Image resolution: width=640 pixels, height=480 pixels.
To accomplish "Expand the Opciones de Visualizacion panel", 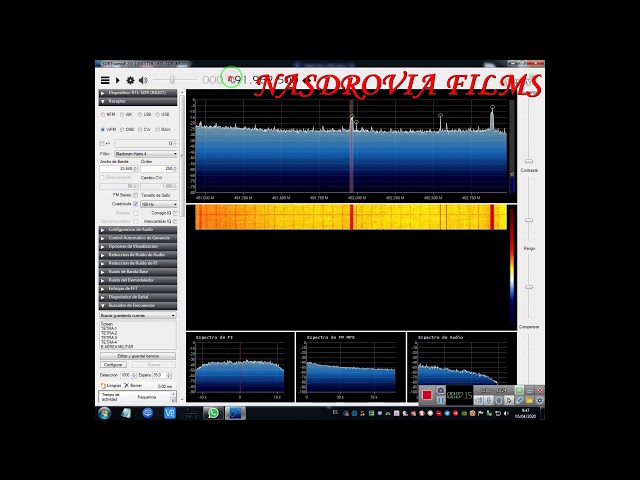I will pos(138,247).
